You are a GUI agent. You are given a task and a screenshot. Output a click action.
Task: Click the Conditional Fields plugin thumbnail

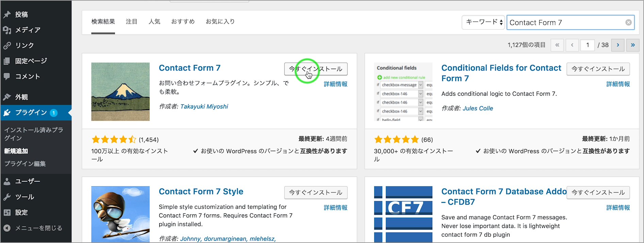403,92
